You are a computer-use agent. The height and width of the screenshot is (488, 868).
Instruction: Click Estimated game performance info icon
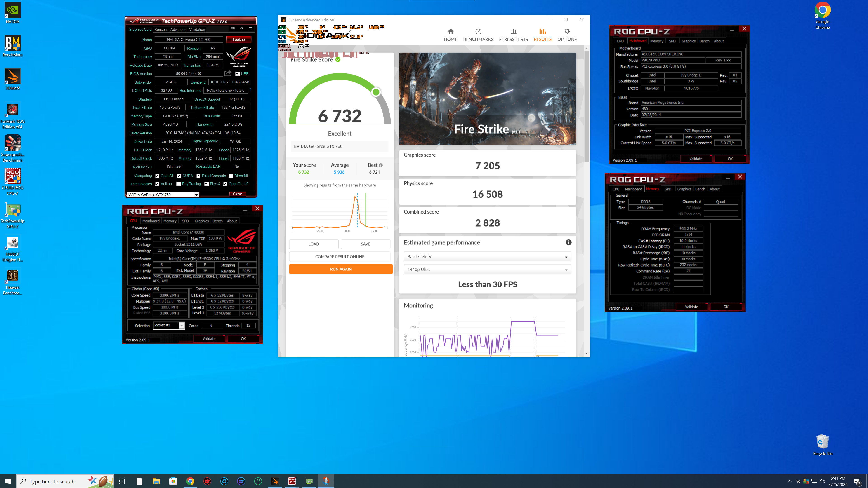[568, 242]
